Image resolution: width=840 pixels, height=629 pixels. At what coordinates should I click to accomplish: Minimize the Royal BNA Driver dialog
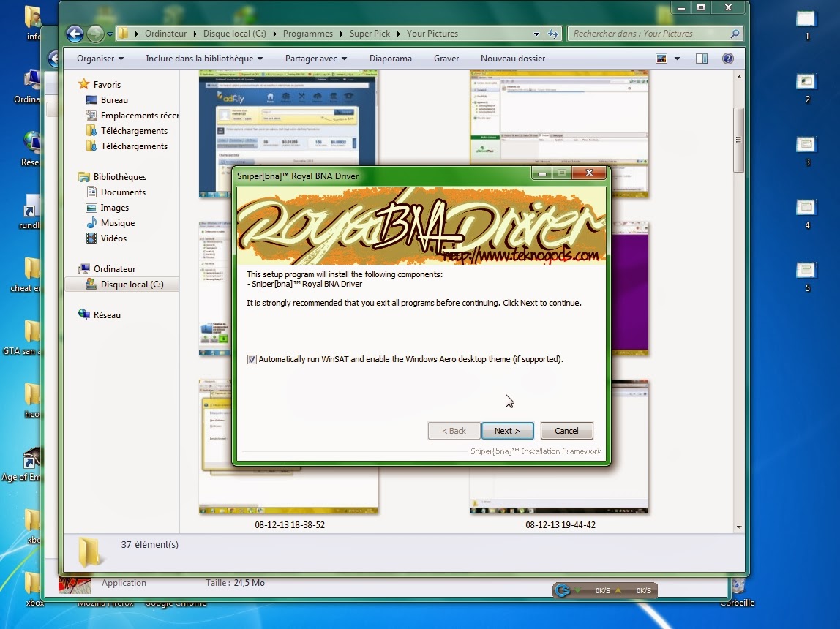542,173
